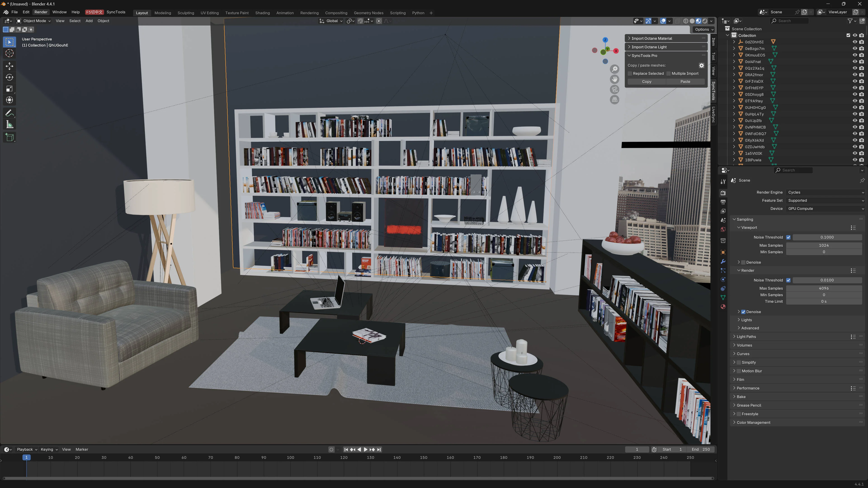Open the Render menu
868x488 pixels.
[41, 12]
